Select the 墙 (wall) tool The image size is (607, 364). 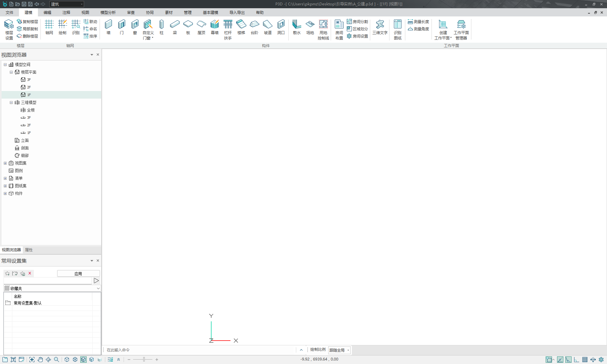coord(108,27)
